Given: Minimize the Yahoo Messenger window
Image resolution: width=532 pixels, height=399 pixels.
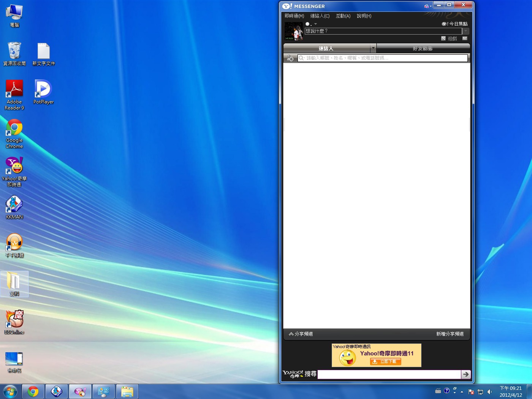Looking at the screenshot, I should pyautogui.click(x=439, y=5).
